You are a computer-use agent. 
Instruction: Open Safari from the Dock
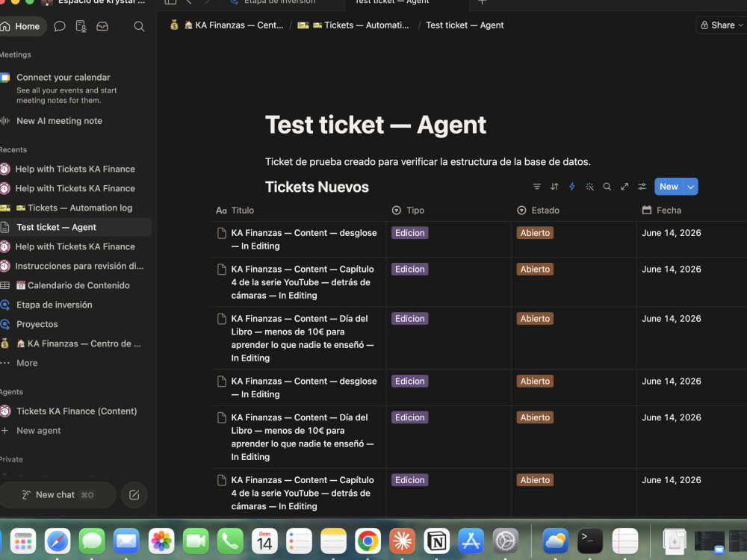click(x=58, y=541)
